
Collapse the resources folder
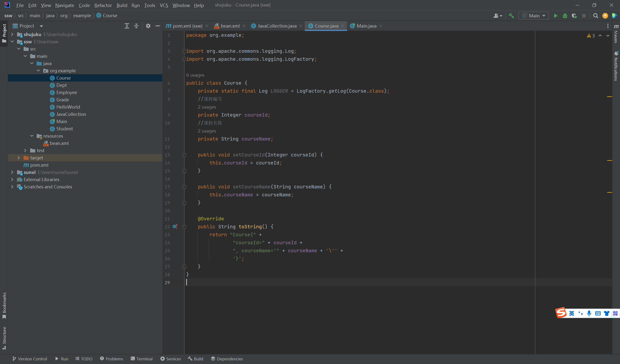32,136
